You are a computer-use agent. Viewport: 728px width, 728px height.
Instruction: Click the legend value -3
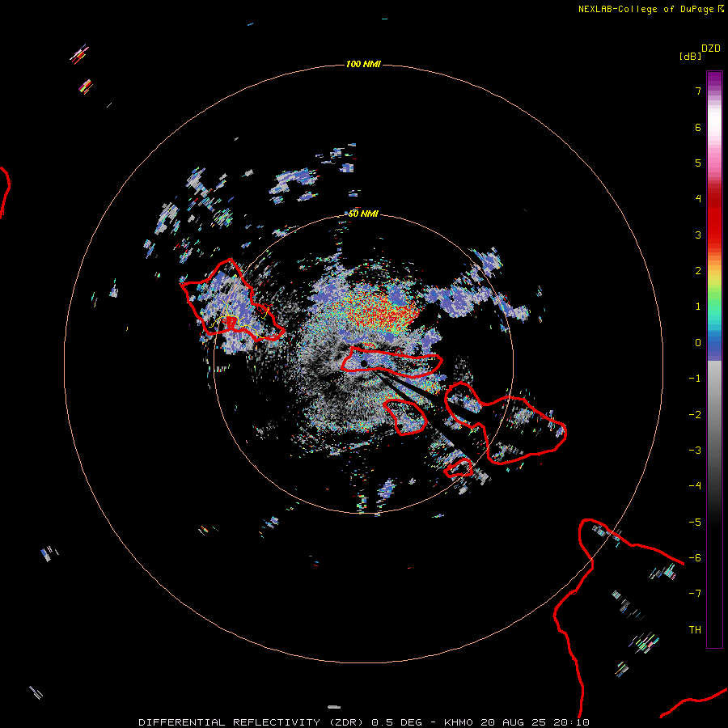point(695,451)
